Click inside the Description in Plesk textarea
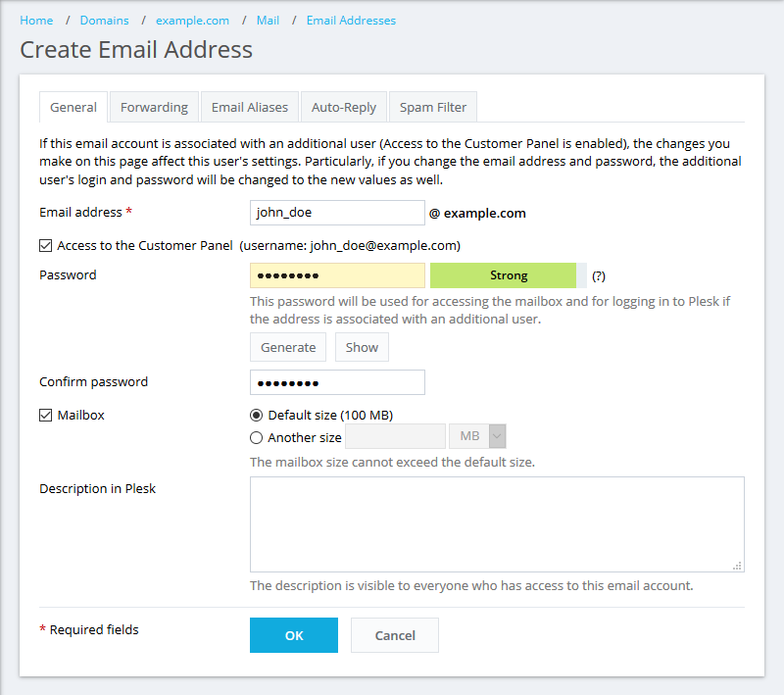 [x=497, y=524]
